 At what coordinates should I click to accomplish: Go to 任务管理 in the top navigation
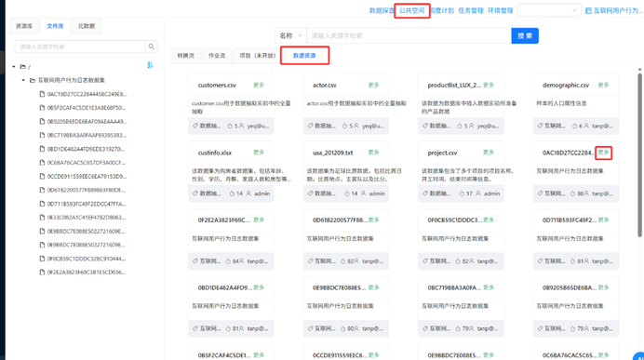click(x=471, y=10)
